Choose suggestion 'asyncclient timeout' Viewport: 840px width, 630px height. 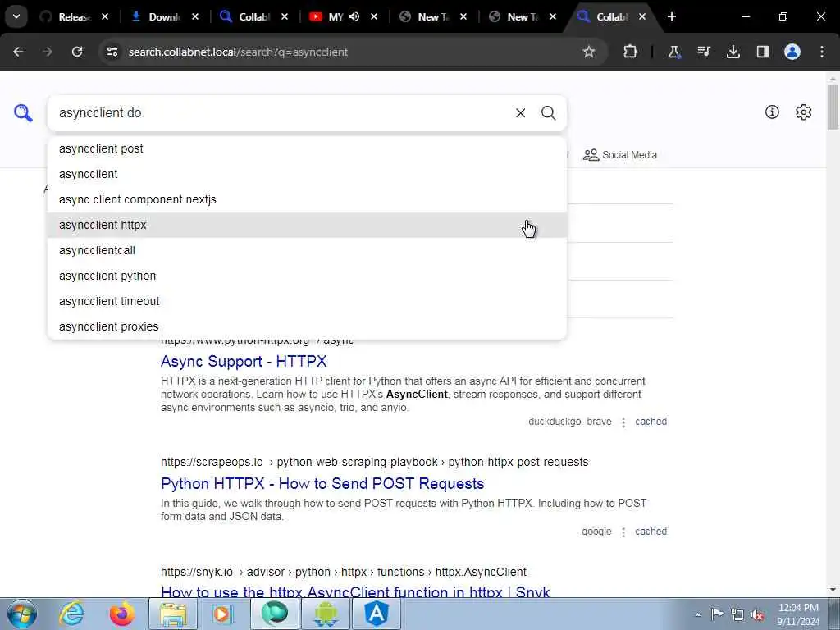[307, 301]
